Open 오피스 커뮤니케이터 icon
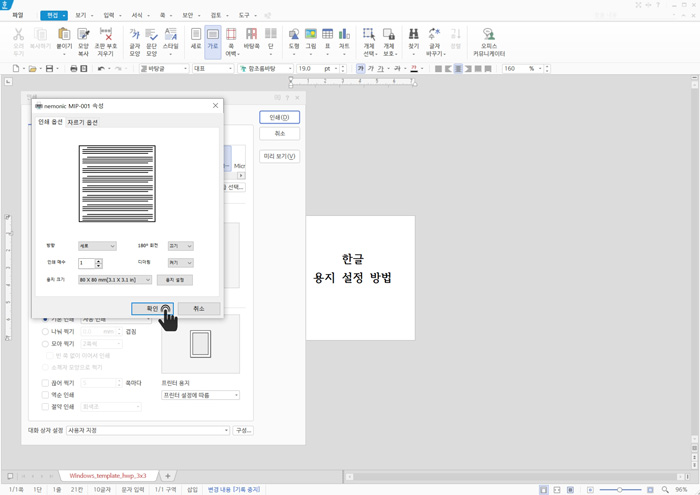Image resolution: width=700 pixels, height=495 pixels. click(x=489, y=34)
